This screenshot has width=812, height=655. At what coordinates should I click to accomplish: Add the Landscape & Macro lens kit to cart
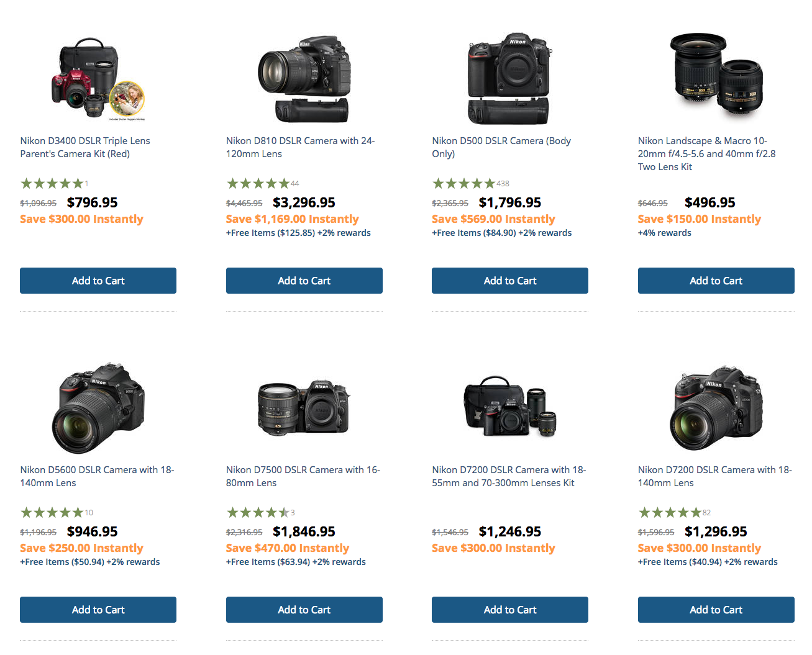point(716,281)
